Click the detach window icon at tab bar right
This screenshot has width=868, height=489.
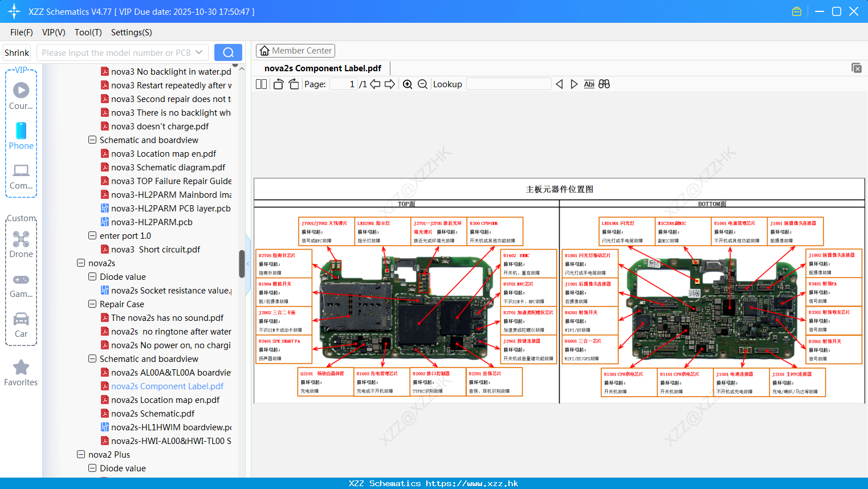click(x=857, y=68)
